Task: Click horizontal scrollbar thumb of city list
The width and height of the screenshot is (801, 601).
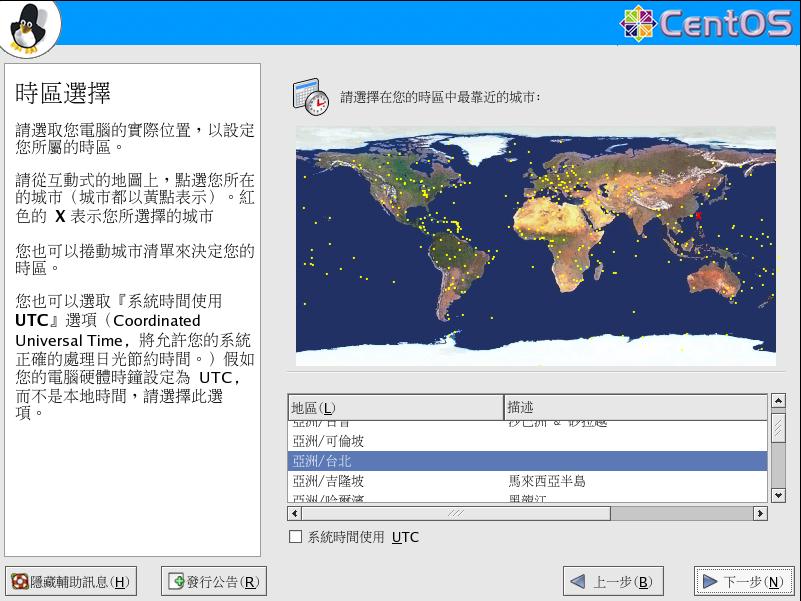Action: (456, 513)
